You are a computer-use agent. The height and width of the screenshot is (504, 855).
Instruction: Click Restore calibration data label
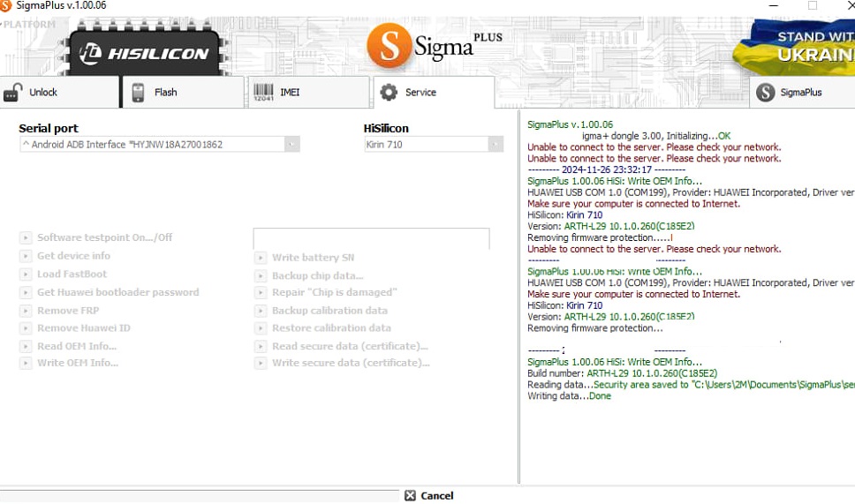(x=331, y=328)
